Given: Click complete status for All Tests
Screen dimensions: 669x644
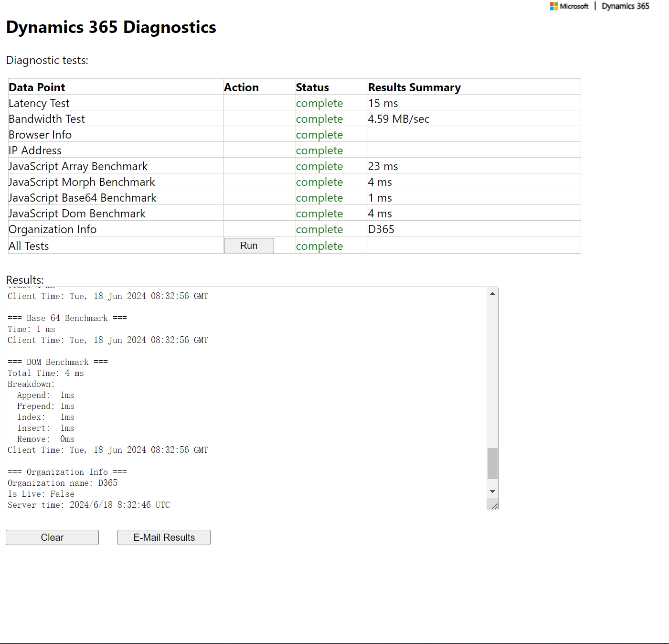Looking at the screenshot, I should coord(319,246).
